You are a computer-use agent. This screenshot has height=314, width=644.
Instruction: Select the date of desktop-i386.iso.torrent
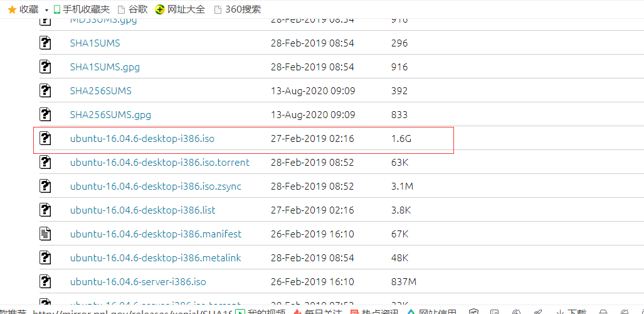[312, 163]
